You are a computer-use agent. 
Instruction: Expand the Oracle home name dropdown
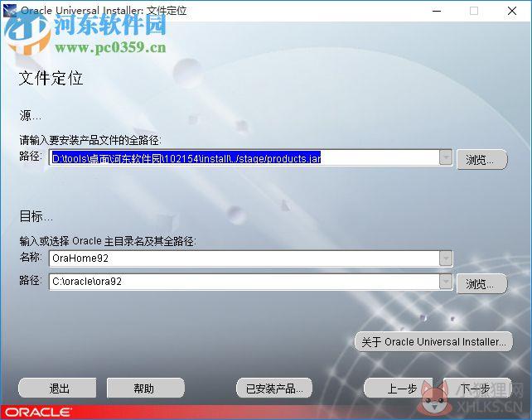tap(446, 258)
